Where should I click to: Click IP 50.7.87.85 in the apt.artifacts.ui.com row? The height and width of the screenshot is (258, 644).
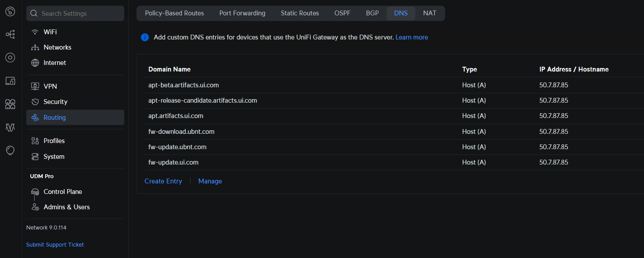[x=554, y=116]
